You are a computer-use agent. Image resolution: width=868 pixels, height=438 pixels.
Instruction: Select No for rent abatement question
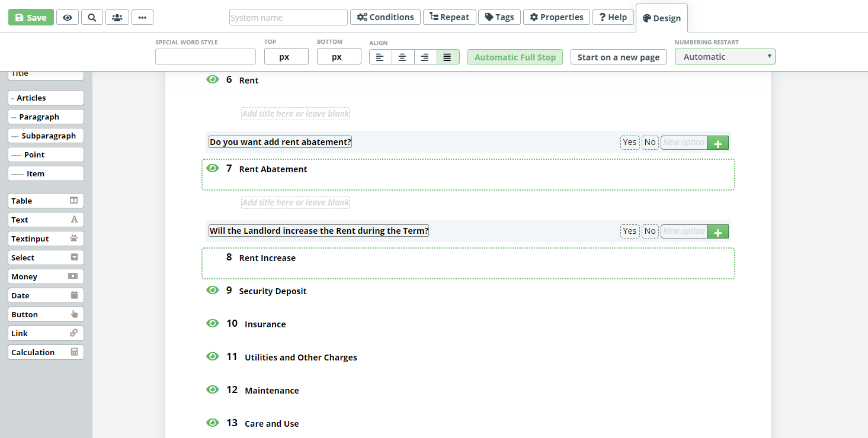650,142
